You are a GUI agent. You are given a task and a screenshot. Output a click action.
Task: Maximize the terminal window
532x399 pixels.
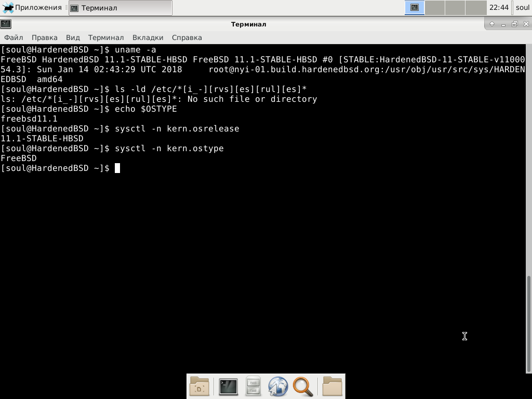click(515, 24)
